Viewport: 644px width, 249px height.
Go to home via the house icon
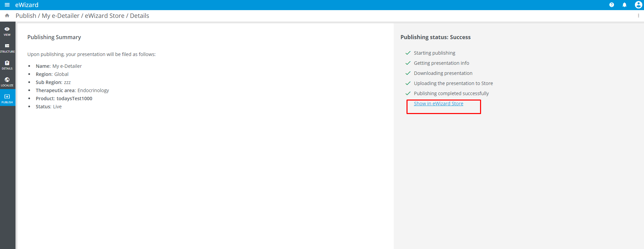coord(7,16)
